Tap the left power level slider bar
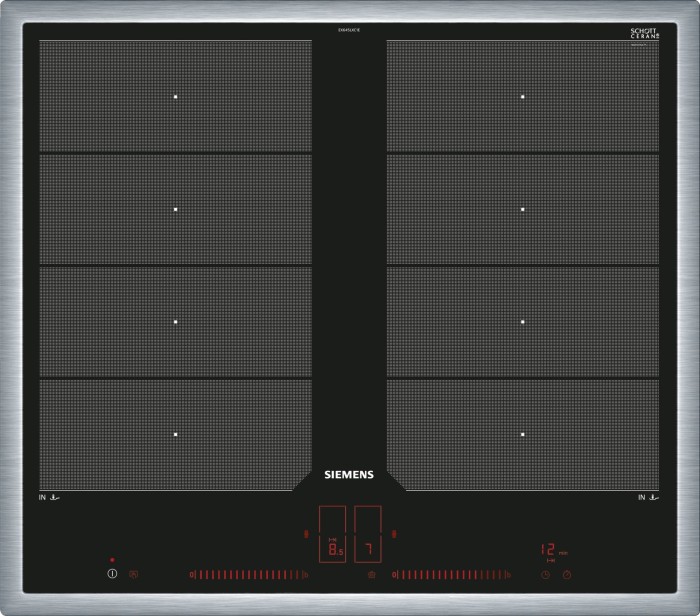The width and height of the screenshot is (700, 616). coord(249,575)
